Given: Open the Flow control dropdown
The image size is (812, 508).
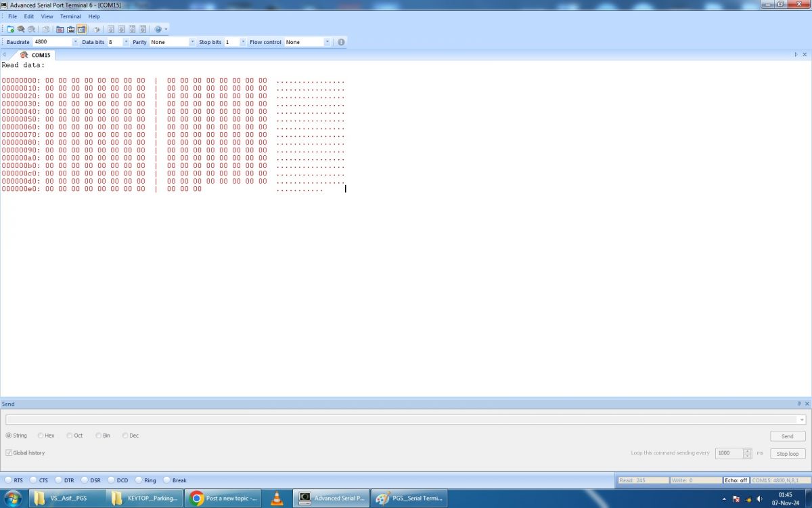Looking at the screenshot, I should coord(328,42).
